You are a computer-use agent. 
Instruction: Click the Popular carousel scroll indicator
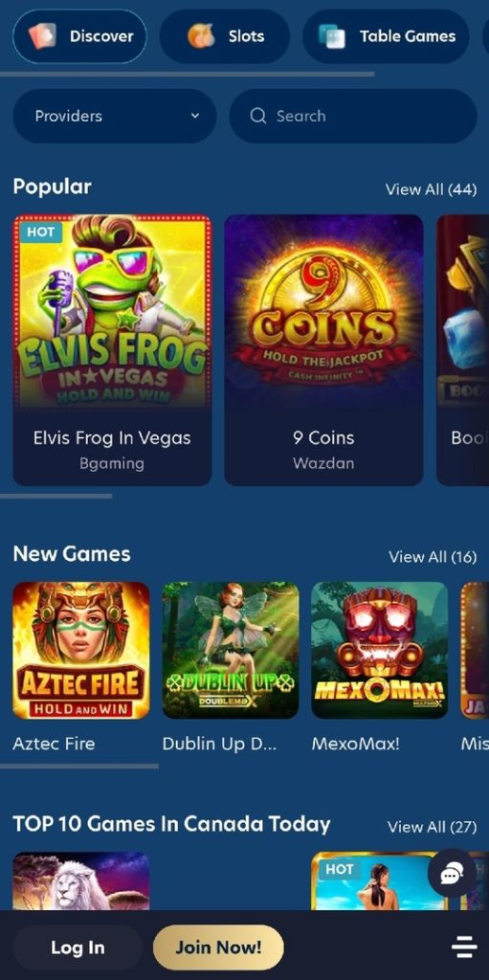click(56, 497)
